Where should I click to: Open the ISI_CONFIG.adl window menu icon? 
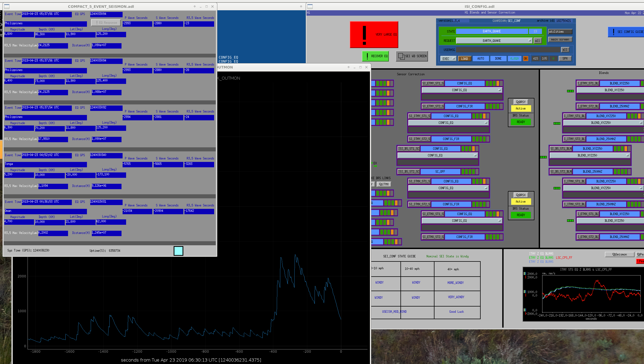coord(310,6)
